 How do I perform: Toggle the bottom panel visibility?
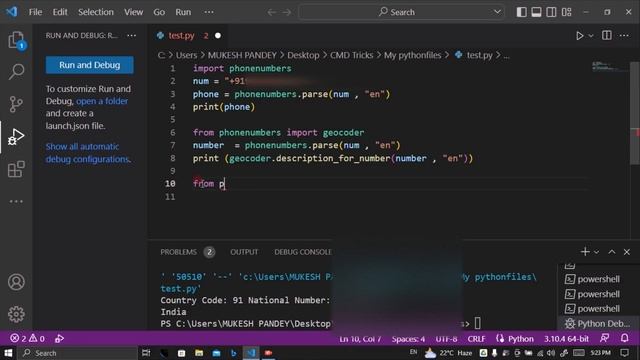[536, 12]
